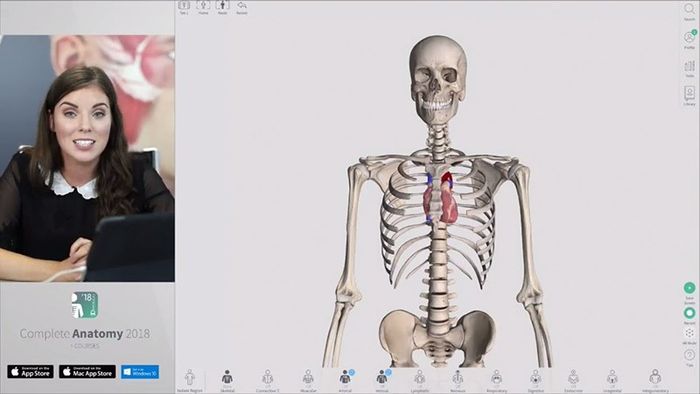This screenshot has height=394, width=700.
Task: Click the Windows 10 download badge
Action: pyautogui.click(x=140, y=372)
